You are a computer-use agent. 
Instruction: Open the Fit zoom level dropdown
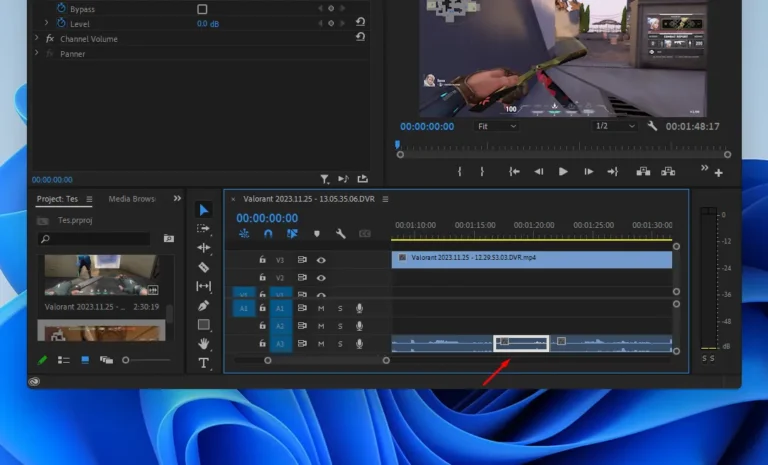click(497, 126)
